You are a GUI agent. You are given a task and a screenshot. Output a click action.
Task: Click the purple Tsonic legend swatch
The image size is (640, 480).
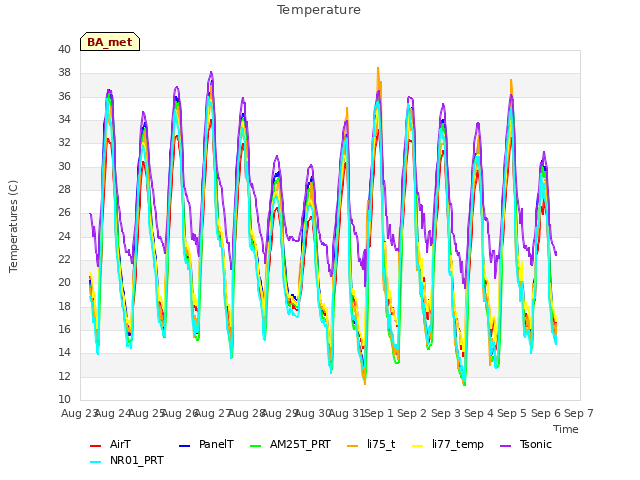click(505, 446)
